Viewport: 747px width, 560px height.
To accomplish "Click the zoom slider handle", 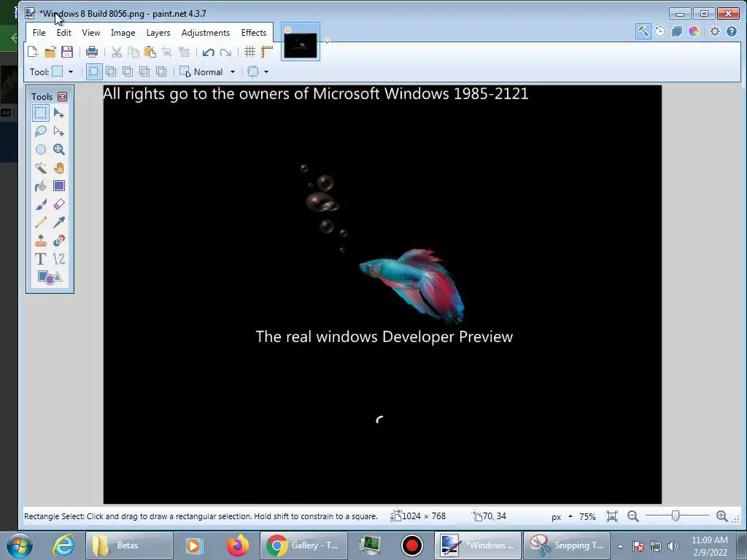I will coord(676,516).
